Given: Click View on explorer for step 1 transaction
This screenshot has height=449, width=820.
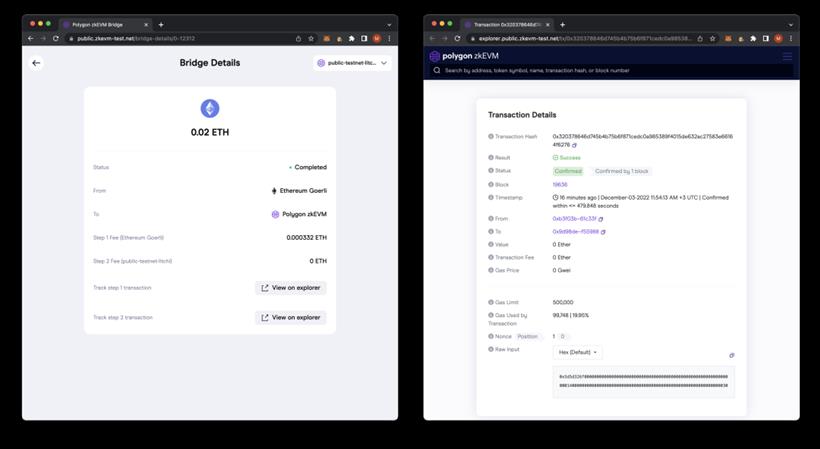Looking at the screenshot, I should point(291,288).
